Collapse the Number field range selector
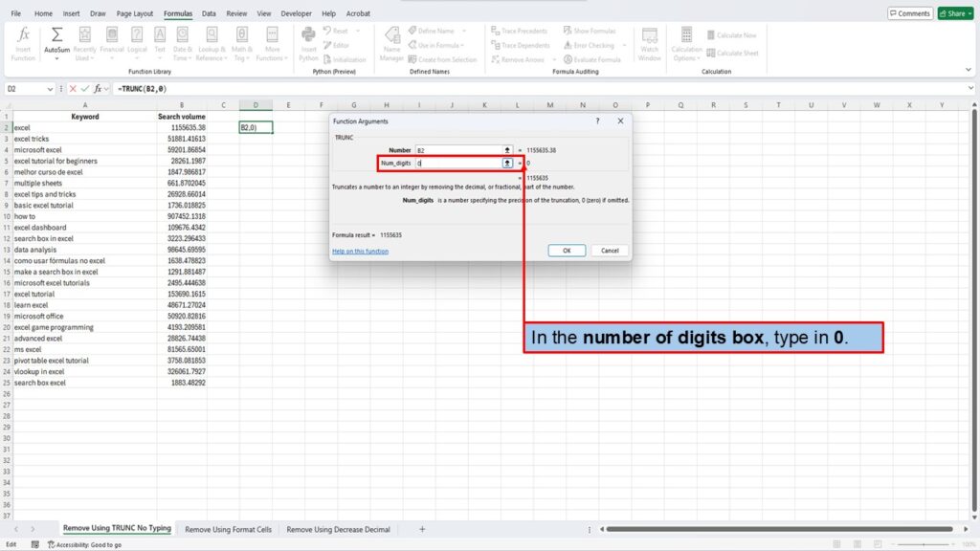 507,150
